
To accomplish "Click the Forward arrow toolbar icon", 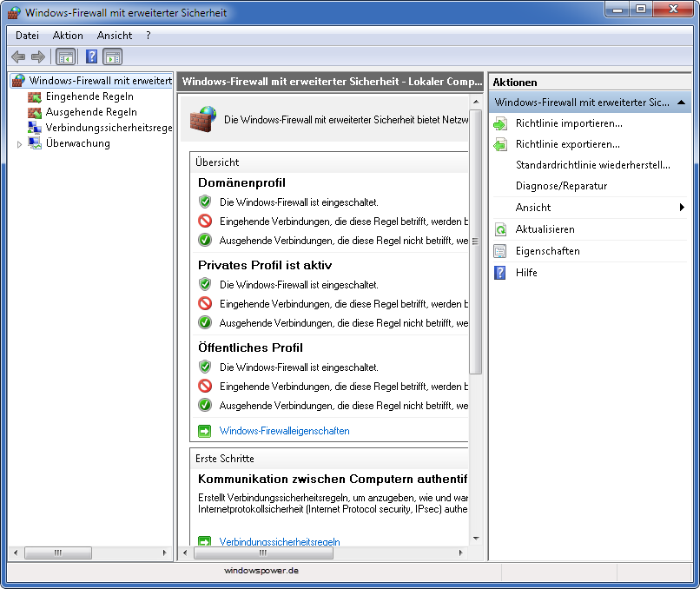I will [x=38, y=56].
